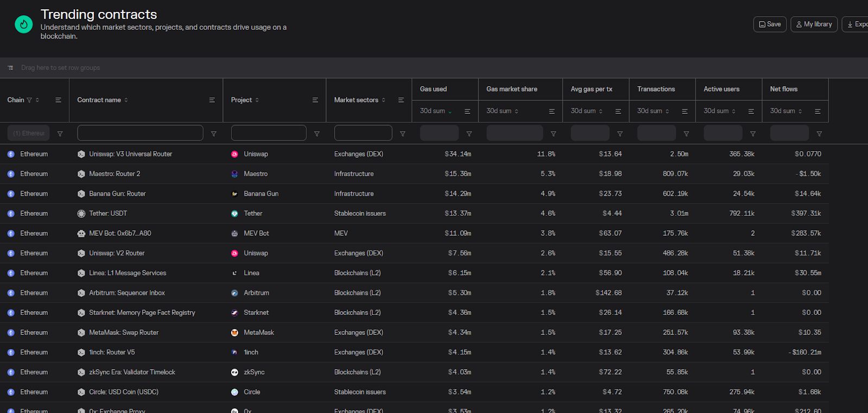The image size is (868, 413).
Task: Click the Stablecoin issuers sector in Tether row
Action: pos(360,214)
